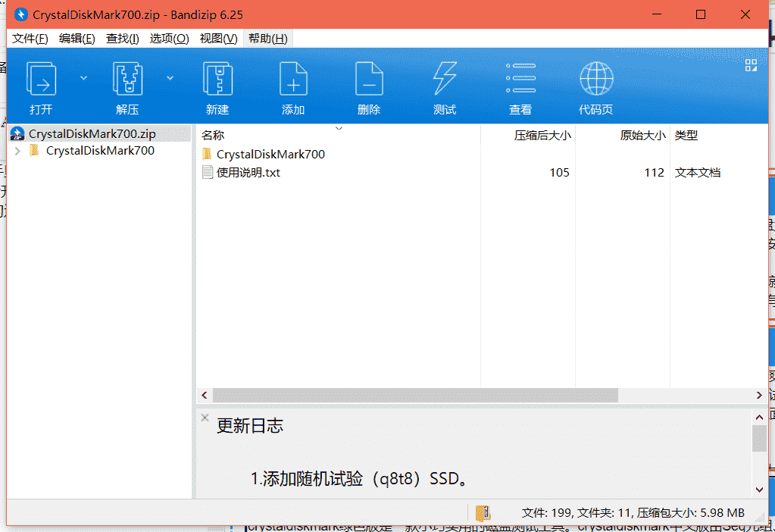Click the Open (打开) toolbar icon
775x532 pixels.
pos(41,79)
